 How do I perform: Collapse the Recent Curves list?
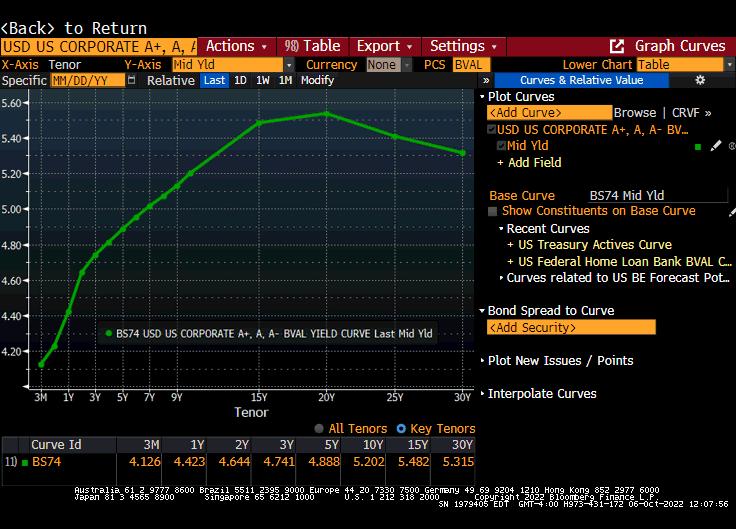click(501, 229)
